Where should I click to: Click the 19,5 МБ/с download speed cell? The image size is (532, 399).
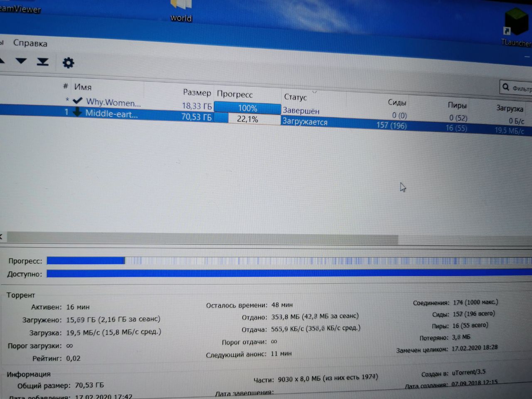coord(509,131)
